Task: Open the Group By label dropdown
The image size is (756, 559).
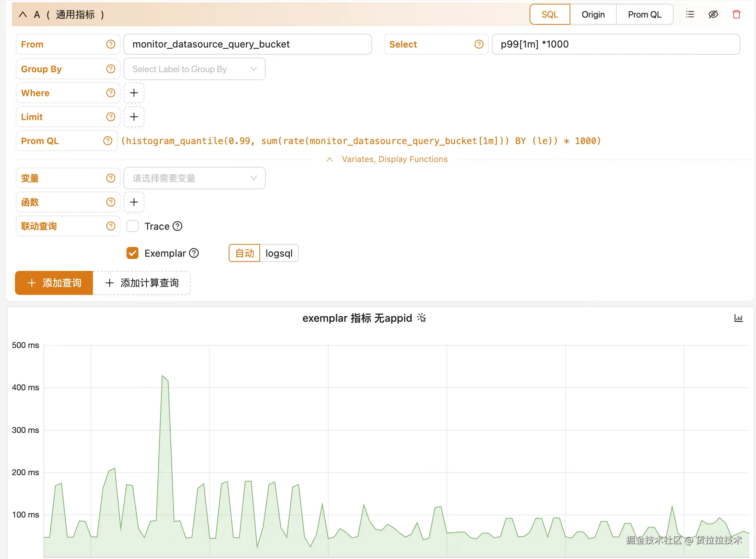Action: pos(194,69)
